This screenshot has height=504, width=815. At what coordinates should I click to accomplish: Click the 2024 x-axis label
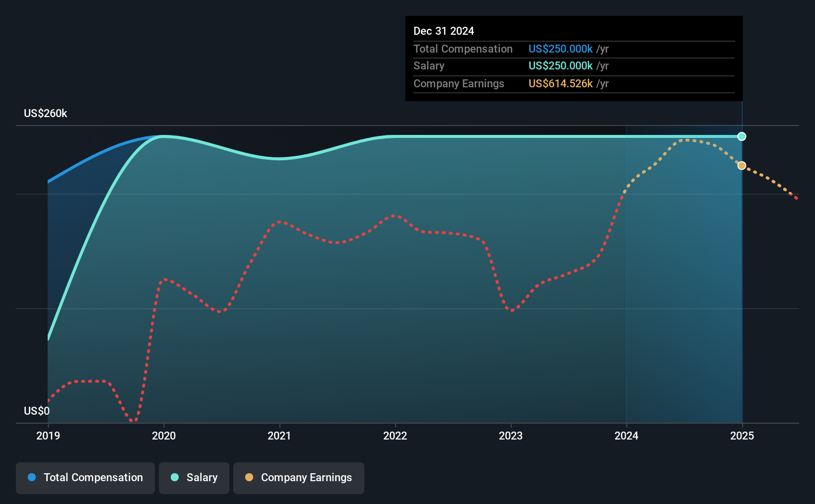click(x=626, y=436)
